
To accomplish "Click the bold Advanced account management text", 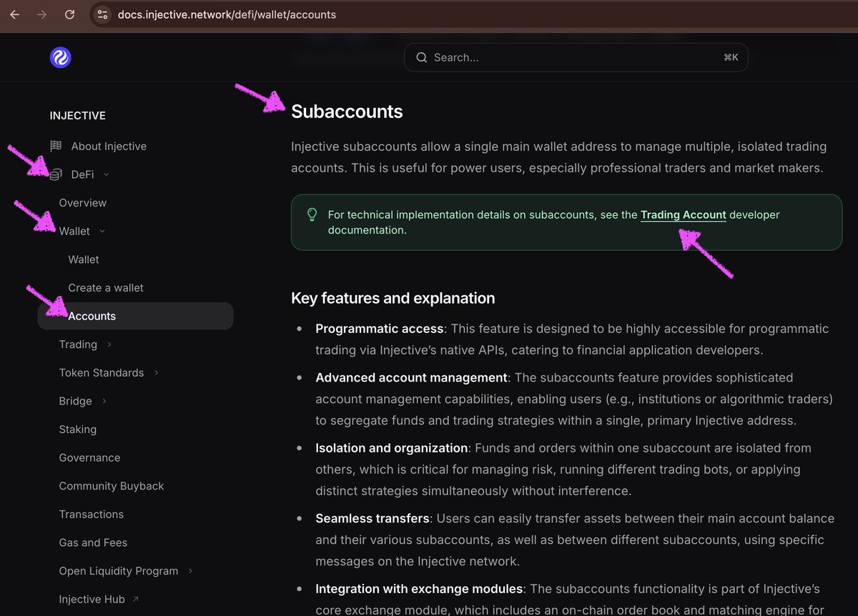I will pyautogui.click(x=412, y=377).
